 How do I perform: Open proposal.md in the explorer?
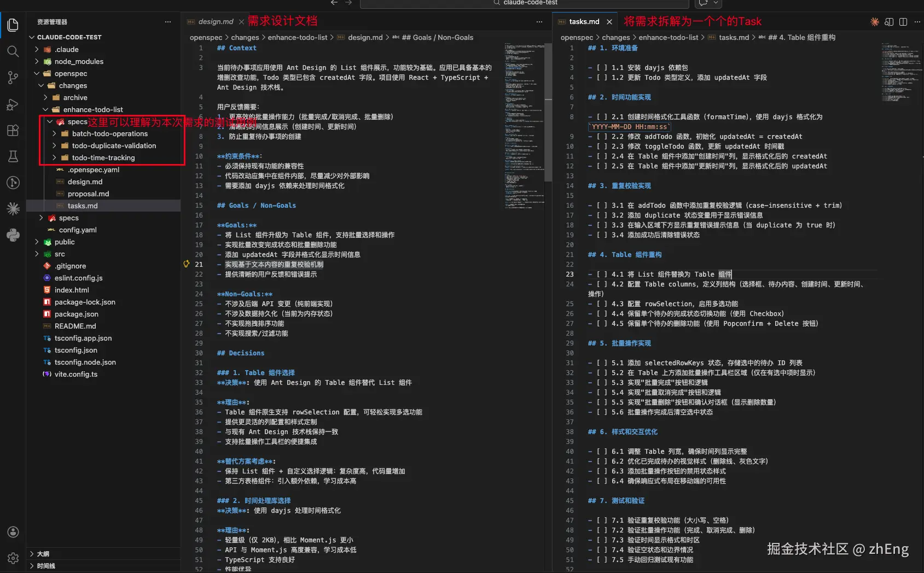click(88, 194)
